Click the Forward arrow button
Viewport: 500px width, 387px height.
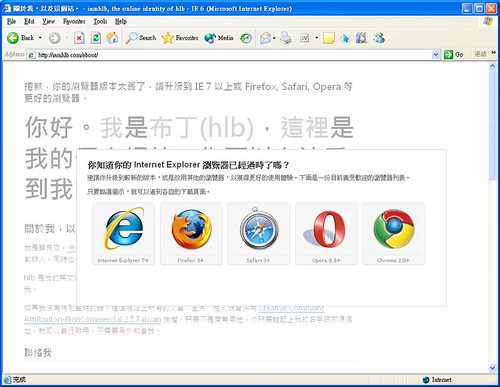(x=55, y=38)
